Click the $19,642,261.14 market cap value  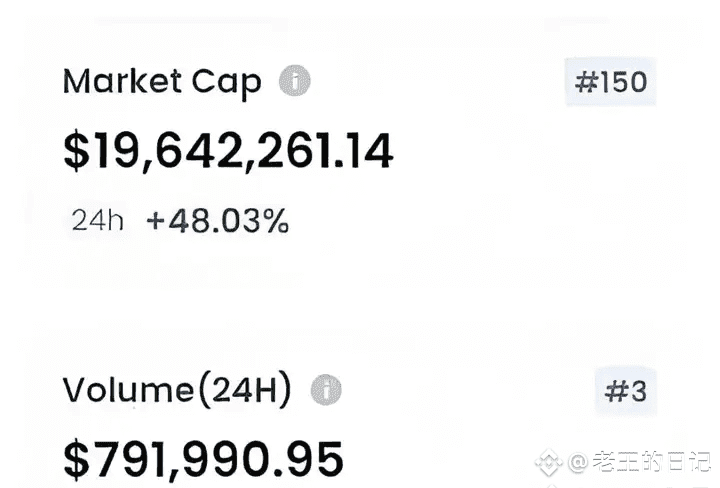(x=228, y=150)
